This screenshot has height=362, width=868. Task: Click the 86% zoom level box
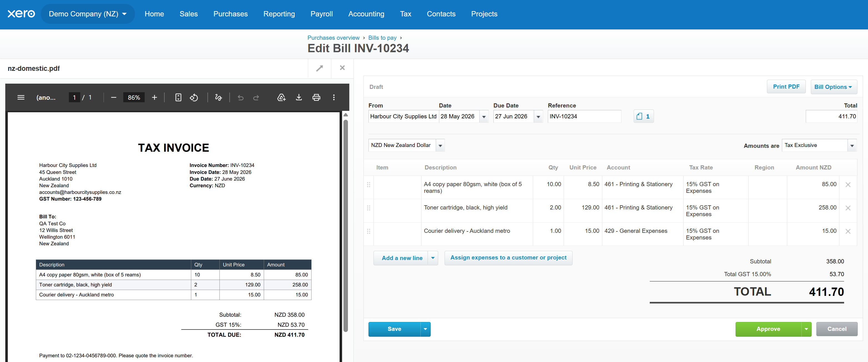(134, 98)
